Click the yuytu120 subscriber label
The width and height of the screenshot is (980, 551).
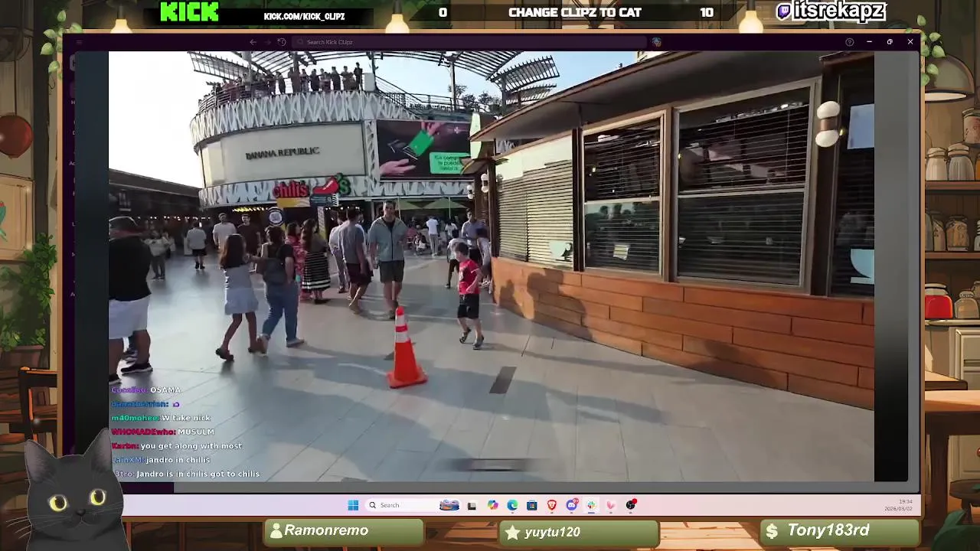click(552, 532)
